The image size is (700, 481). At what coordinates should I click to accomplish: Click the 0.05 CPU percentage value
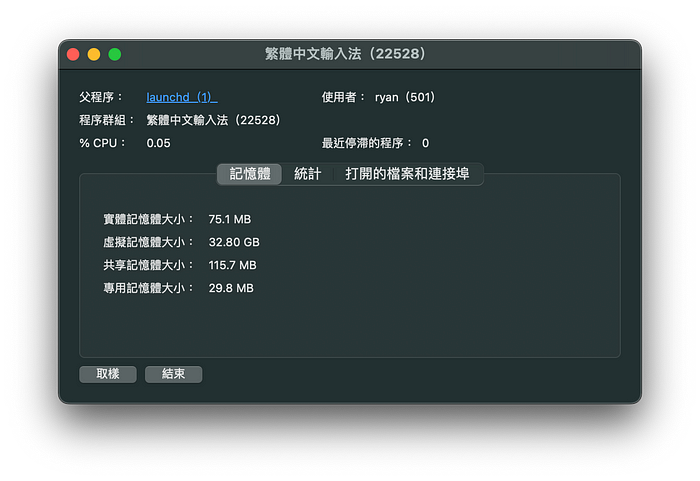coord(158,143)
